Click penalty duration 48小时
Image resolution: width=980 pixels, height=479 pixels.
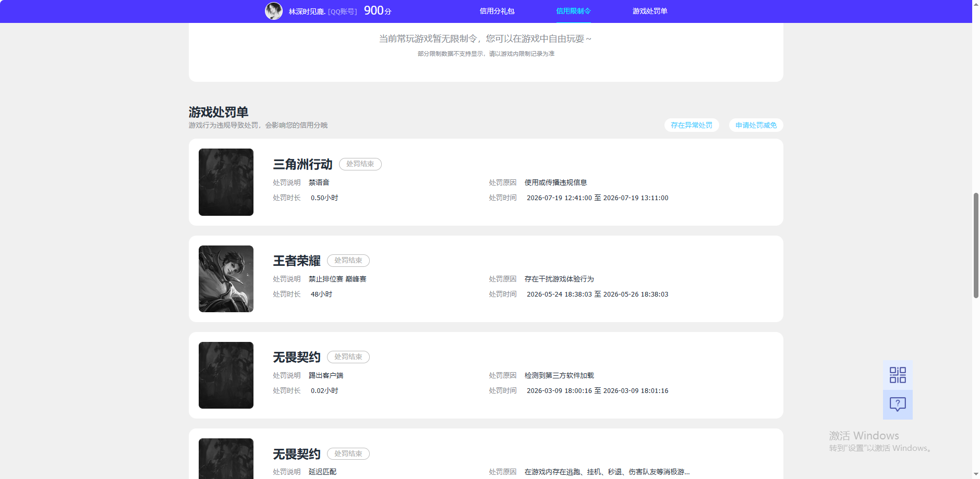[x=321, y=294]
